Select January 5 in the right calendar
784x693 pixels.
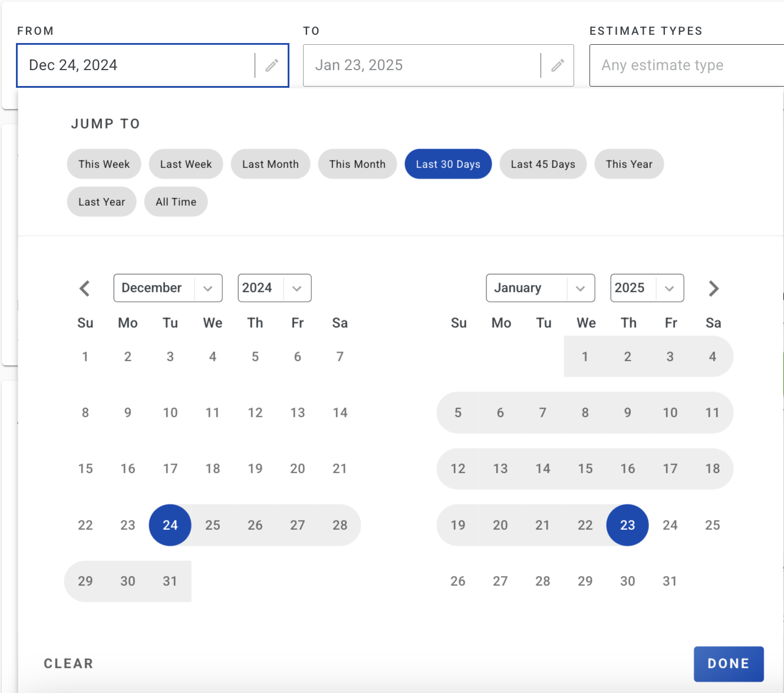458,412
